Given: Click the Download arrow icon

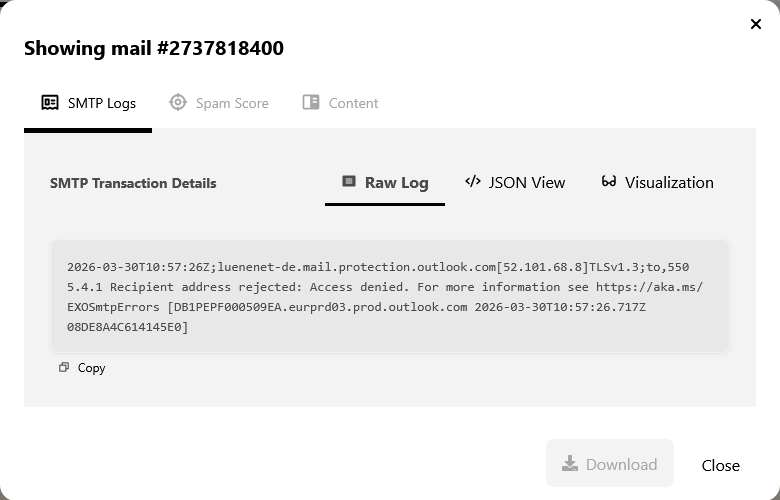Looking at the screenshot, I should point(570,464).
